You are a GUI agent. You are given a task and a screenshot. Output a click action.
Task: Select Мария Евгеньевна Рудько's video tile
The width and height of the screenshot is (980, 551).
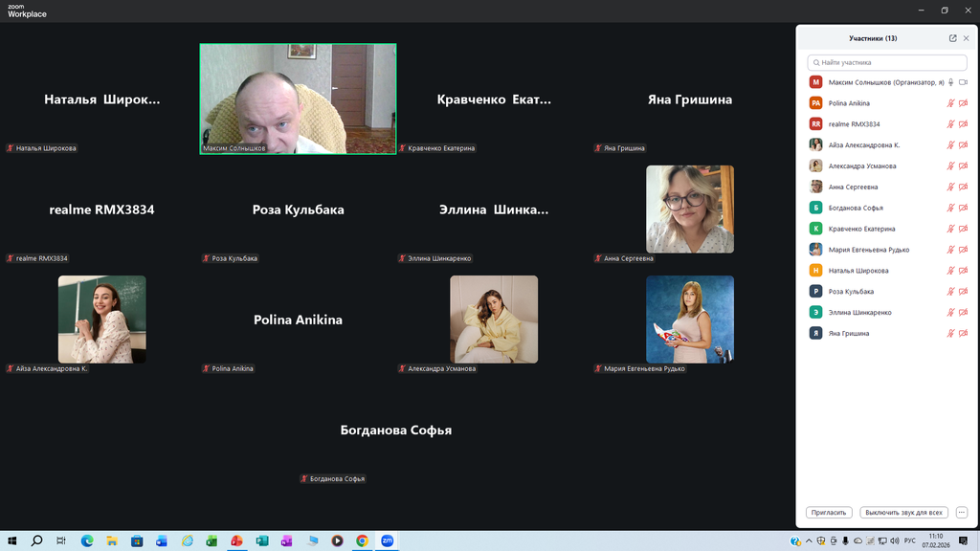tap(689, 320)
